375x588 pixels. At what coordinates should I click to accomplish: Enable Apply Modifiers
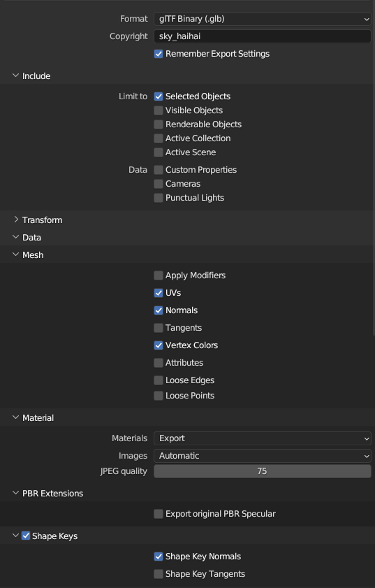[159, 275]
